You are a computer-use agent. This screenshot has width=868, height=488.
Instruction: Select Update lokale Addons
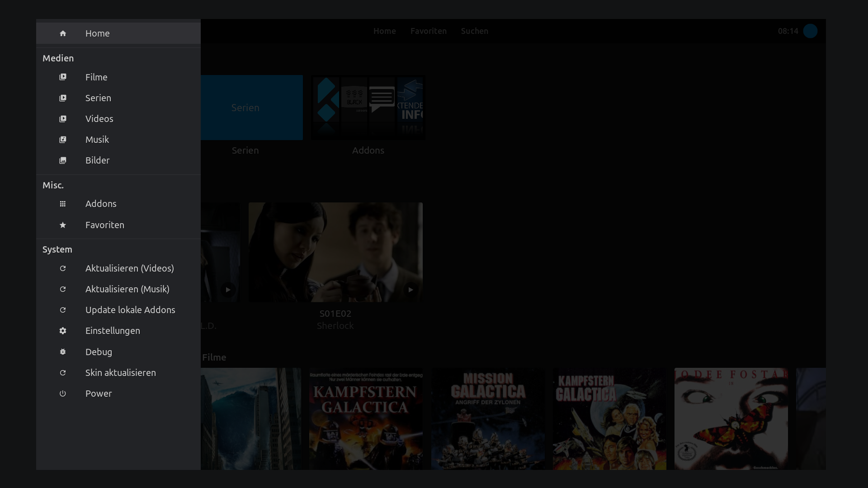(x=118, y=310)
